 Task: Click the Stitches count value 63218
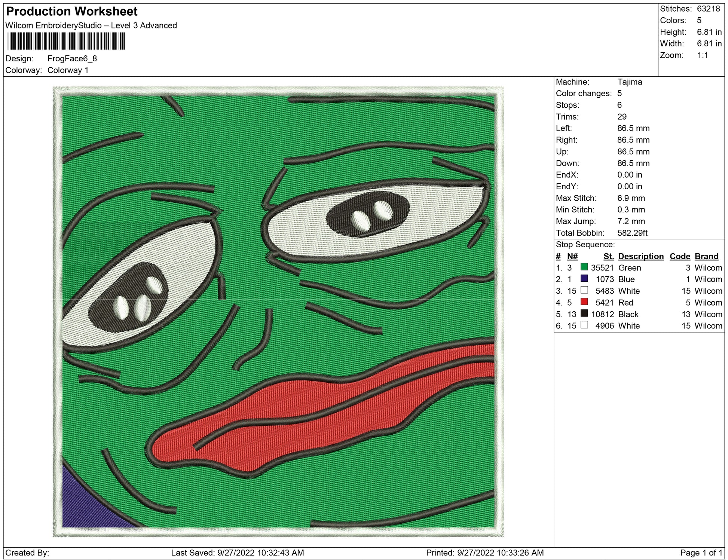click(708, 9)
